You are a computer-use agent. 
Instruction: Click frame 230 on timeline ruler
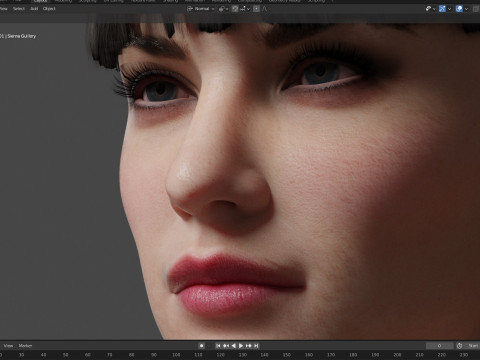pyautogui.click(x=464, y=355)
